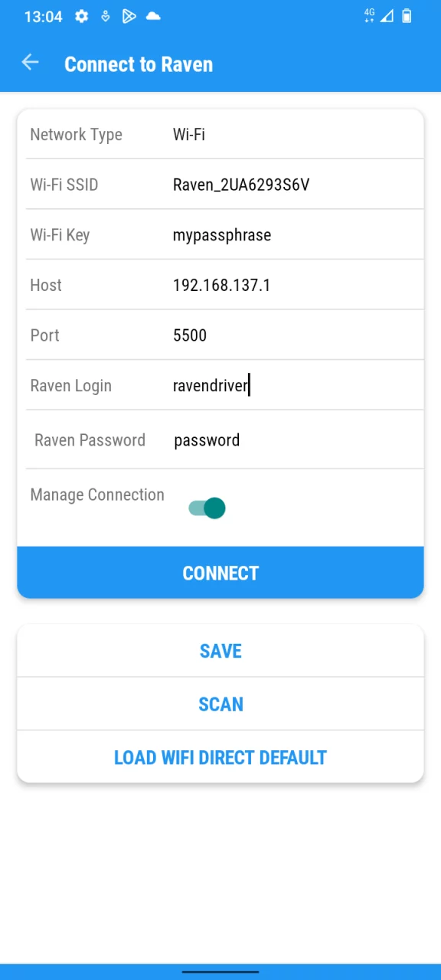
Task: Open the settings gear in status bar
Action: pos(81,16)
